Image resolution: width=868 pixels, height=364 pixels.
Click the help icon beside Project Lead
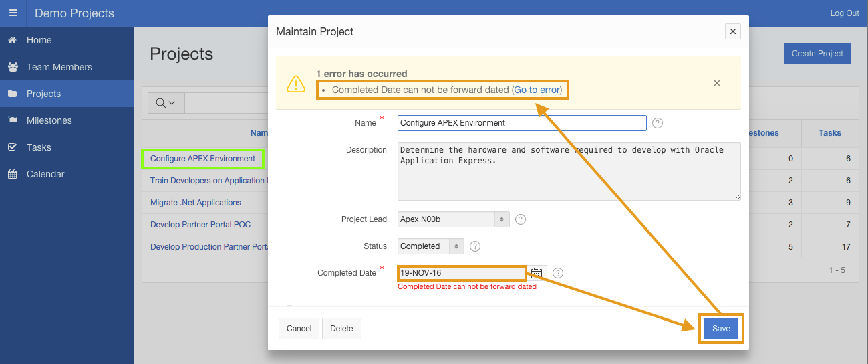point(521,219)
